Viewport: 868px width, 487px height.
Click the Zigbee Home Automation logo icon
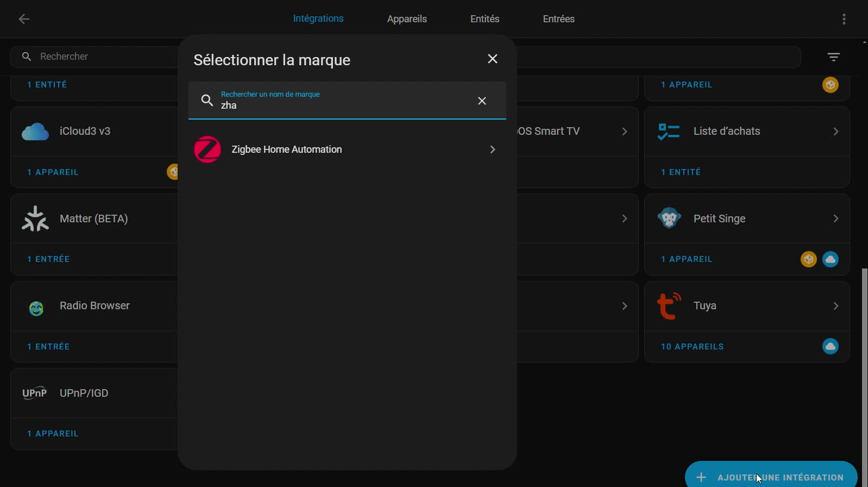[207, 149]
